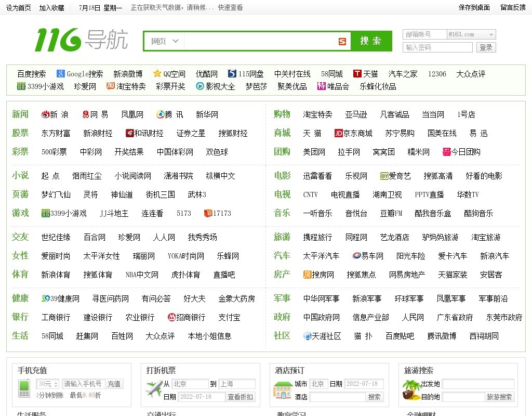Click the palm tree icon in 旅游搜索
This screenshot has width=532, height=416.
pyautogui.click(x=411, y=390)
